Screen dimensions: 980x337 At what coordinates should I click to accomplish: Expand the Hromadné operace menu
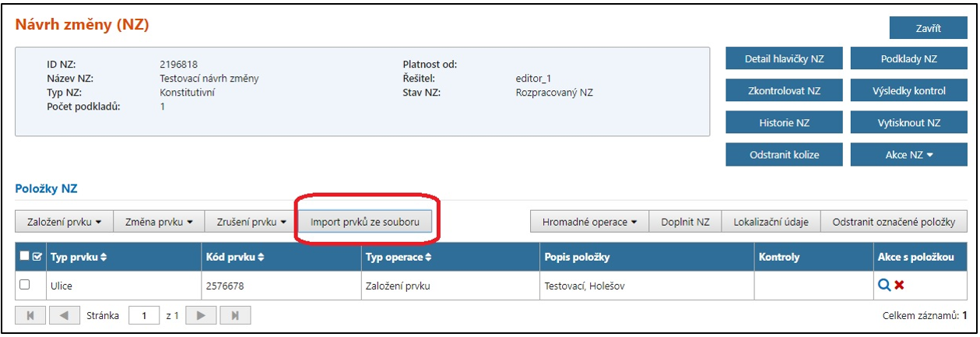(589, 223)
